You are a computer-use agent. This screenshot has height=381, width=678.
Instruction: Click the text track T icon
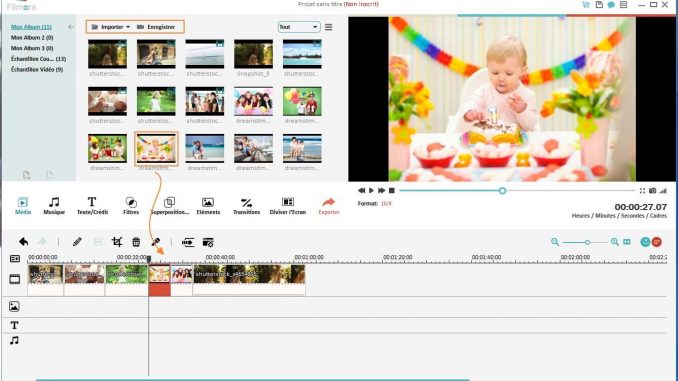point(14,325)
